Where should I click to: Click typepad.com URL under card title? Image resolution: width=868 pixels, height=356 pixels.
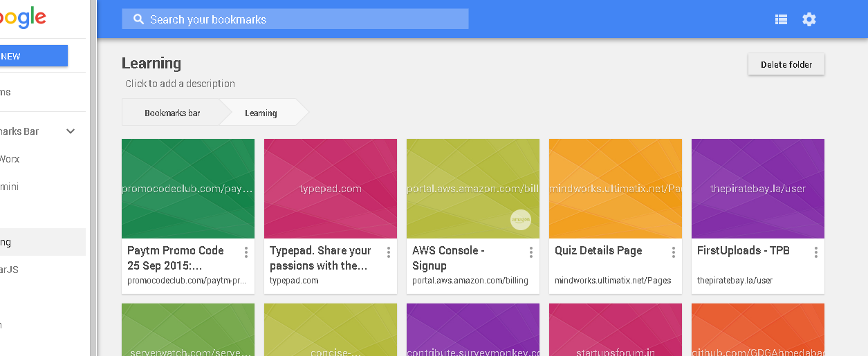(294, 281)
